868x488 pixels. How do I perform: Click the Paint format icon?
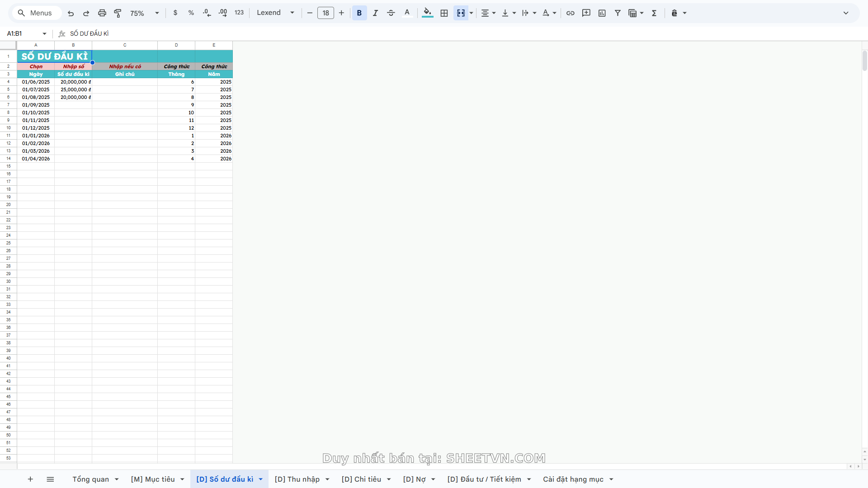click(x=118, y=13)
